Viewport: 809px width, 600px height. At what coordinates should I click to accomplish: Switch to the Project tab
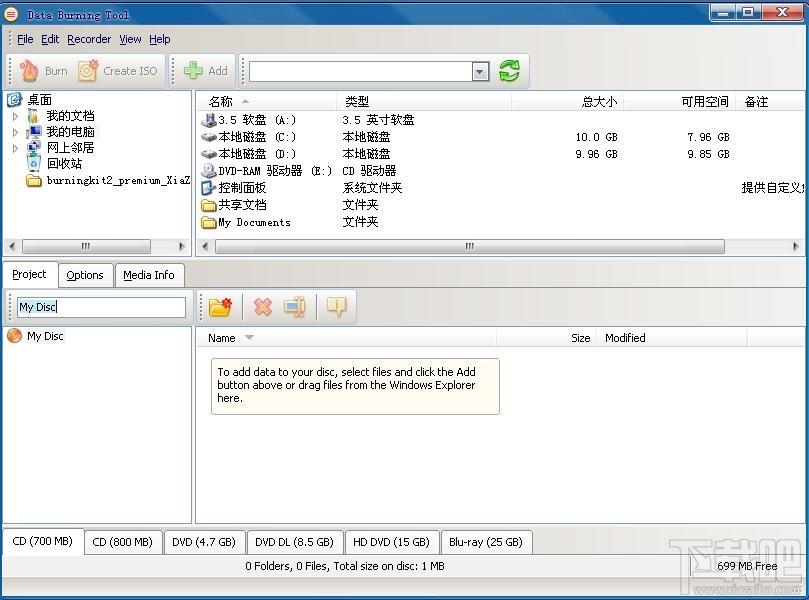[29, 274]
